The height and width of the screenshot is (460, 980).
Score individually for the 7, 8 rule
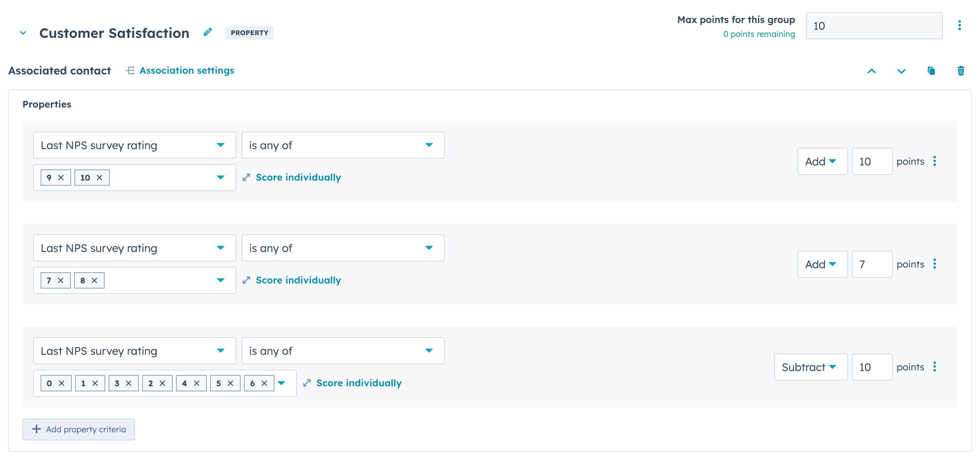(292, 280)
